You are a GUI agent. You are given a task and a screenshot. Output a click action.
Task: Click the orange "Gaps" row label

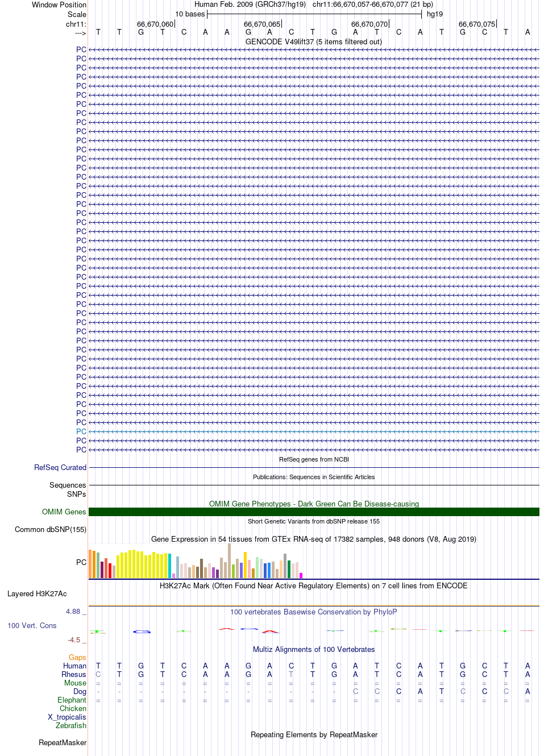point(77,657)
